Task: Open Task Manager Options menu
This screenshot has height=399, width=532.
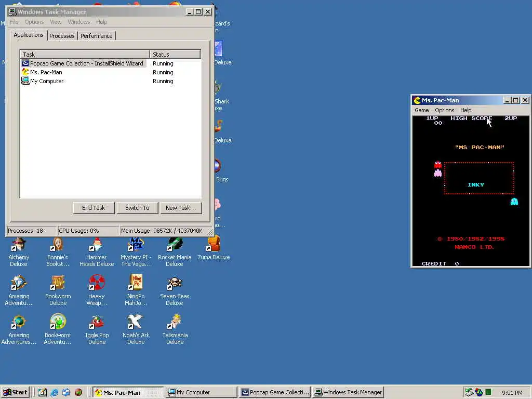Action: (x=34, y=22)
